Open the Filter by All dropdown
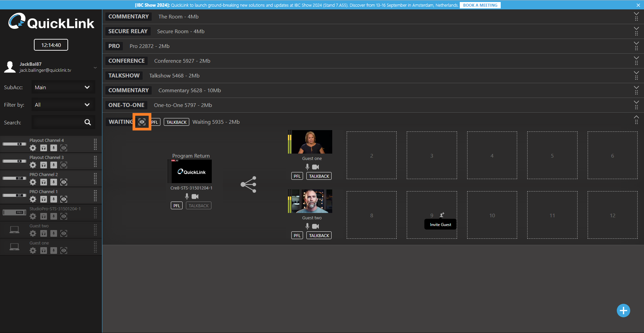The width and height of the screenshot is (644, 333). [63, 105]
